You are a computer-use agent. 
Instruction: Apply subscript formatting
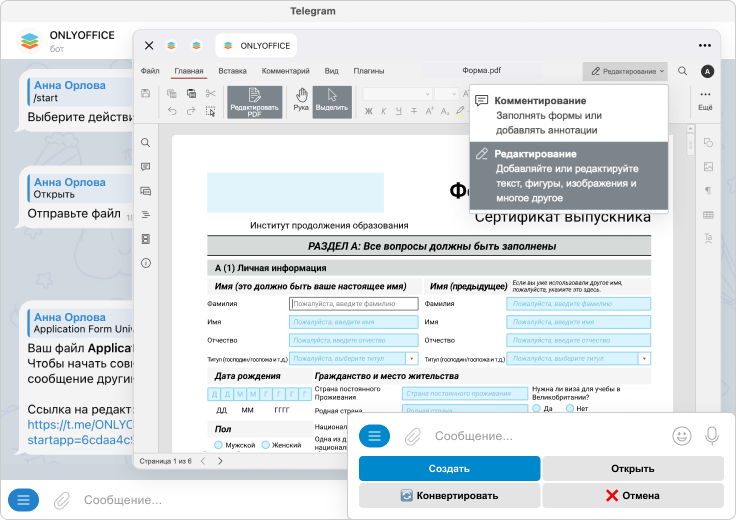pyautogui.click(x=445, y=111)
